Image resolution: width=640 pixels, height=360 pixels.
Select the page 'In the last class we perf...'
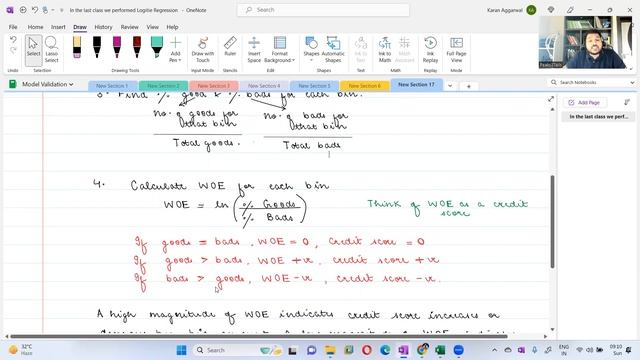[598, 117]
